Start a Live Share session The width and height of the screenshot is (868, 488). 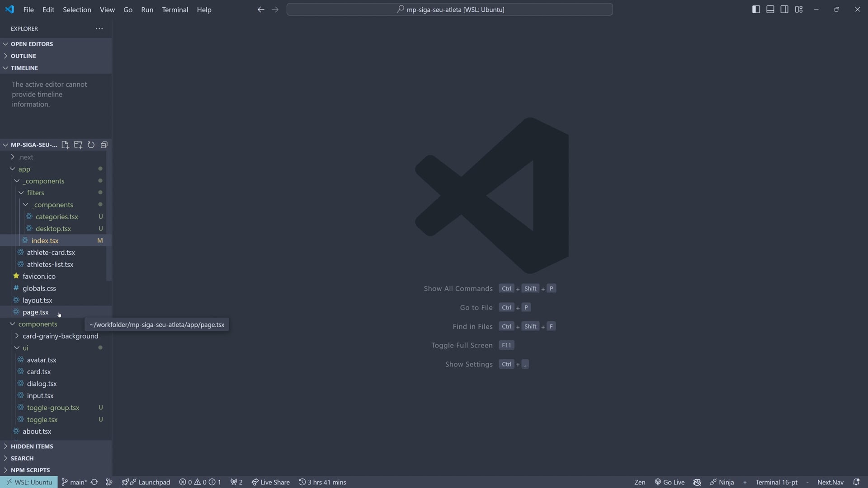click(270, 482)
